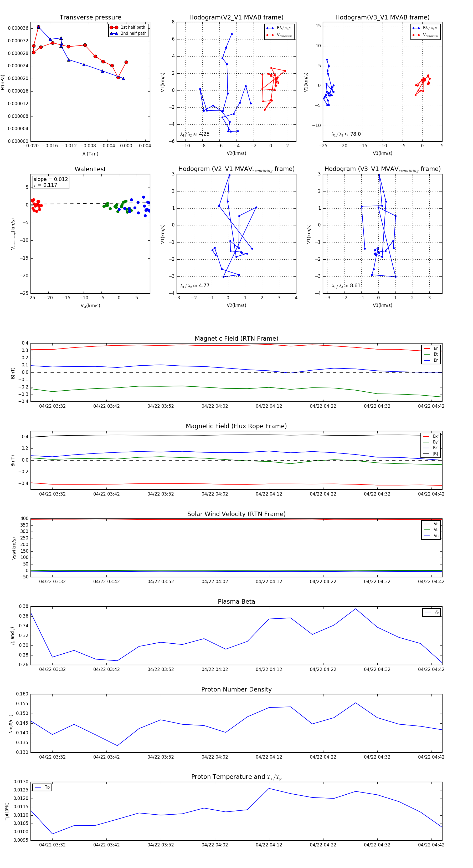Image resolution: width=473 pixels, height=868 pixels.
Task: Select V_remaining legend entry in V2_V1 MVAB hodogram
Action: (x=279, y=35)
